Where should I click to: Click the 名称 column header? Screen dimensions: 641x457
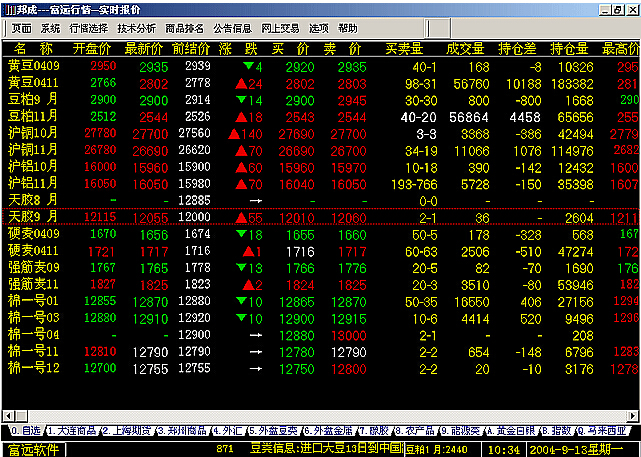click(x=33, y=49)
